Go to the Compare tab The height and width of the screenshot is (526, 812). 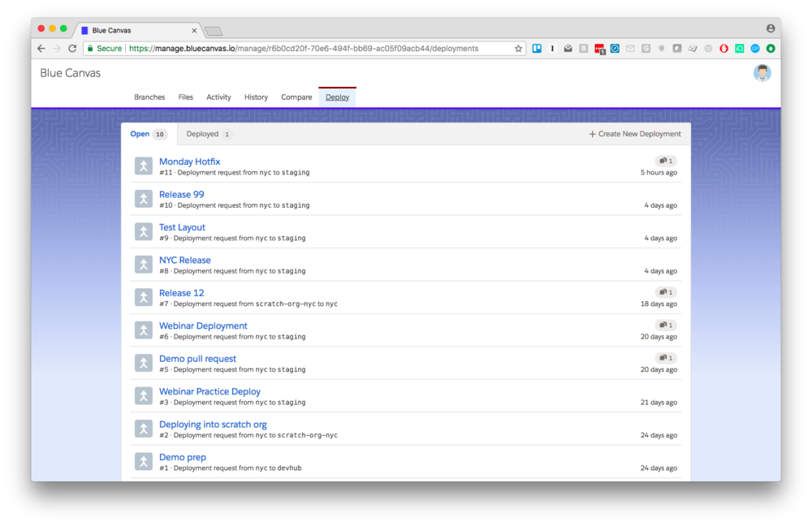[296, 97]
